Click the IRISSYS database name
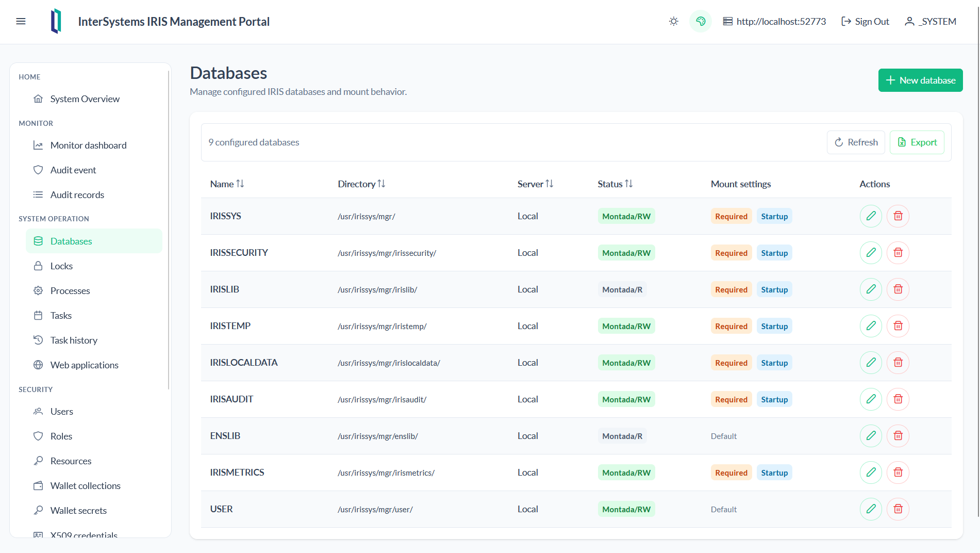The width and height of the screenshot is (980, 553). tap(225, 216)
